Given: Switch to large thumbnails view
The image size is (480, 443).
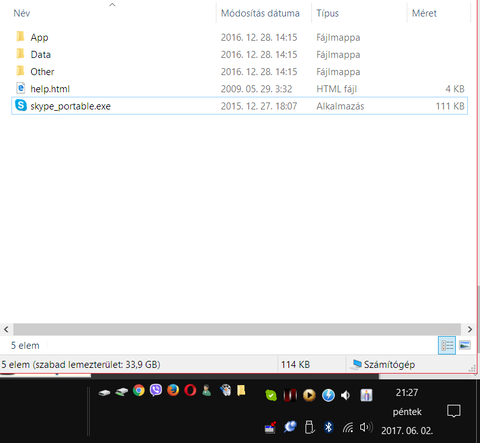Looking at the screenshot, I should [465, 345].
